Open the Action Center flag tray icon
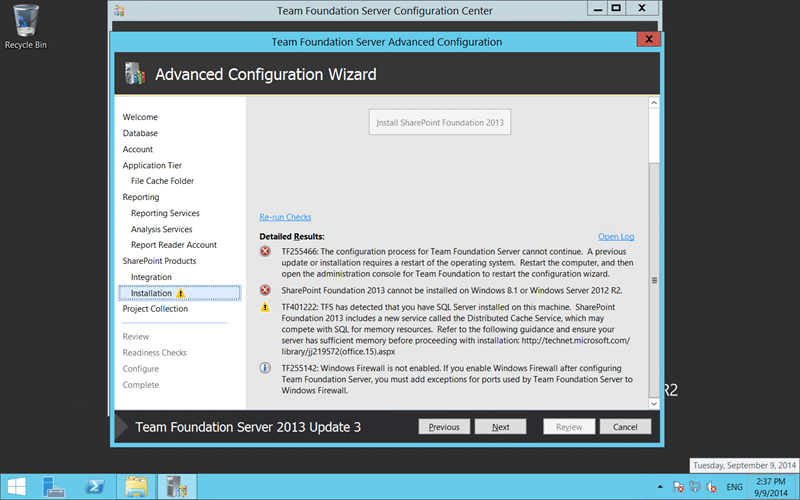 click(678, 487)
